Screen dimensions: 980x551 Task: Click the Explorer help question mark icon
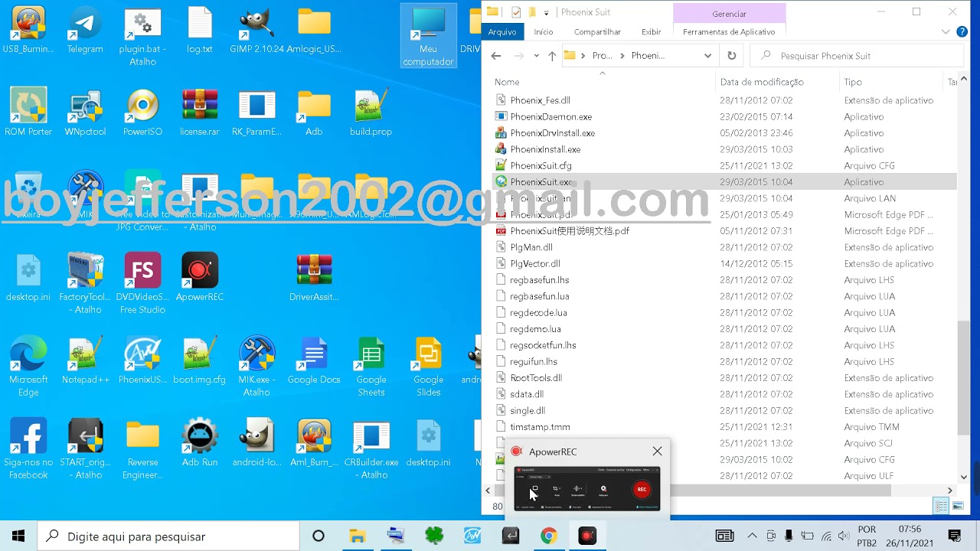(x=962, y=31)
